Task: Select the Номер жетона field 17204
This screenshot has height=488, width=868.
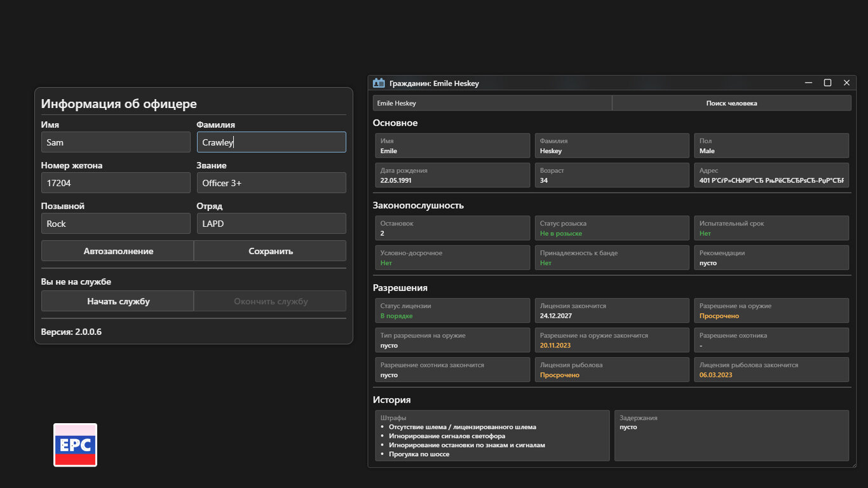Action: (116, 183)
